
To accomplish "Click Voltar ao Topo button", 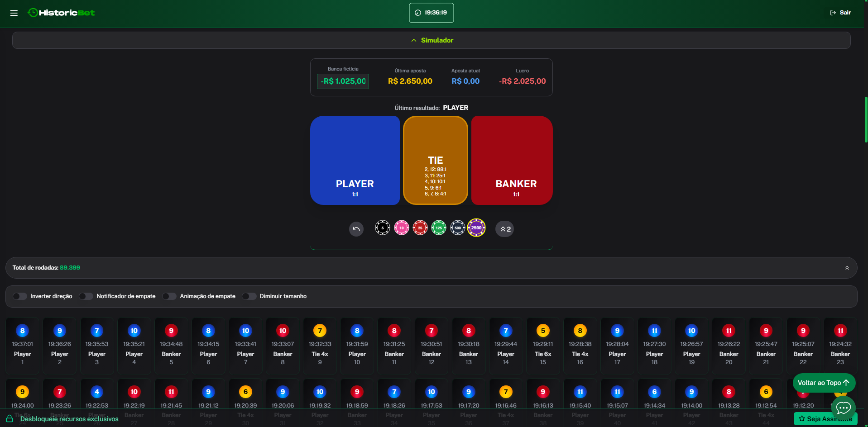I will tap(824, 383).
